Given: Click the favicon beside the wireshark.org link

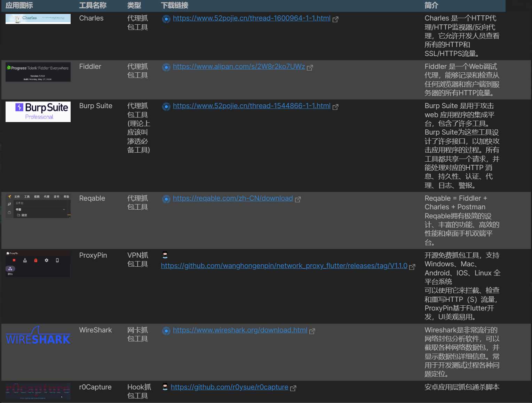Looking at the screenshot, I should 166,331.
